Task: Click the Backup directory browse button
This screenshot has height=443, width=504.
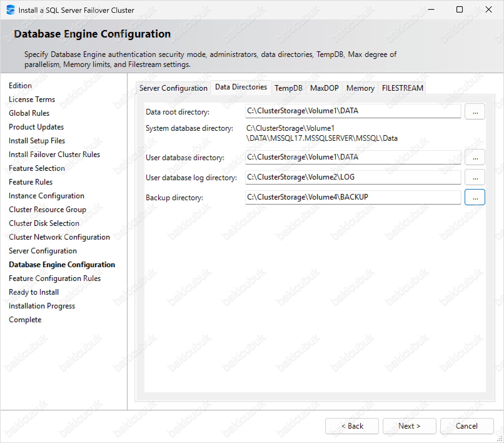Action: click(x=475, y=197)
